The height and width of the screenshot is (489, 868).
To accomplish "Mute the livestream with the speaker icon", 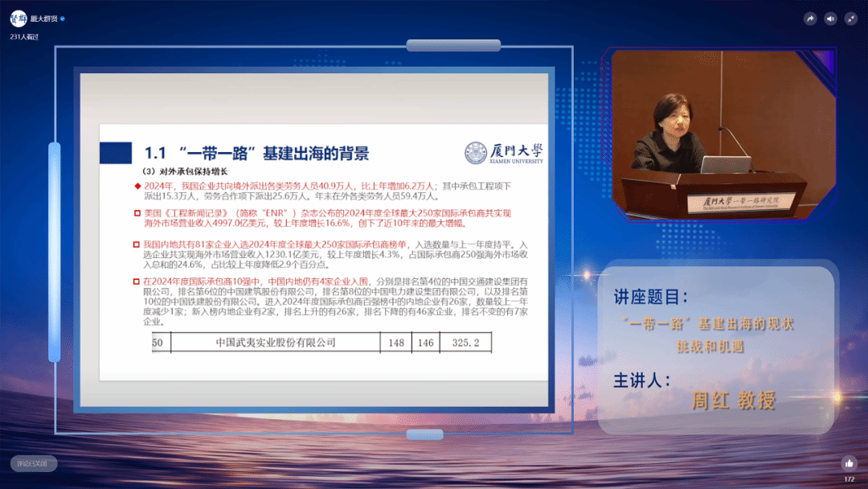I will click(830, 18).
